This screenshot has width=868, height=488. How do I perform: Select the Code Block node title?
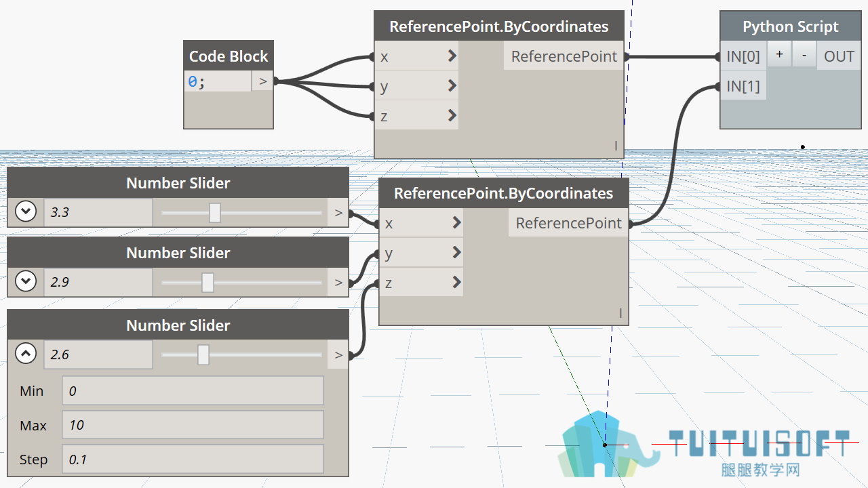pyautogui.click(x=229, y=56)
